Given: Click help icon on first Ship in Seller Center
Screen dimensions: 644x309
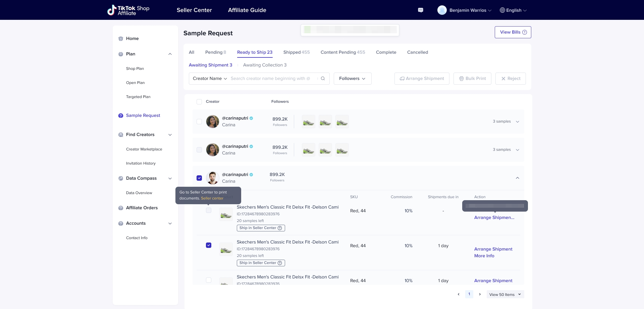Looking at the screenshot, I should click(280, 228).
